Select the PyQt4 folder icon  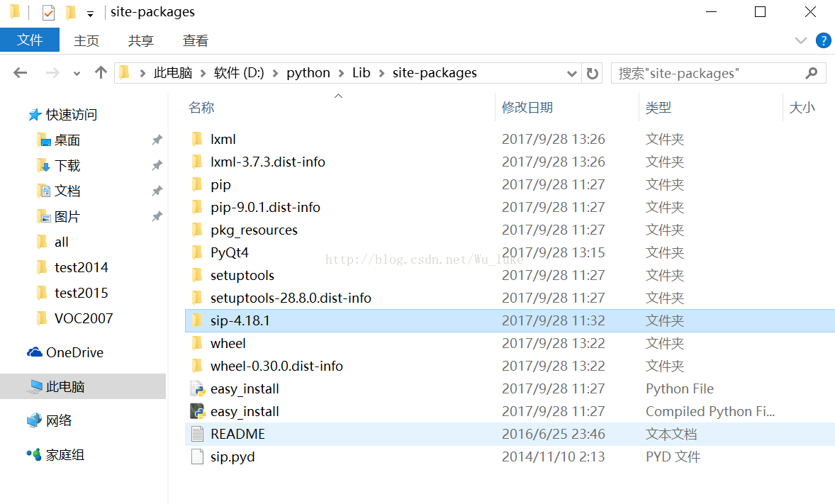197,252
